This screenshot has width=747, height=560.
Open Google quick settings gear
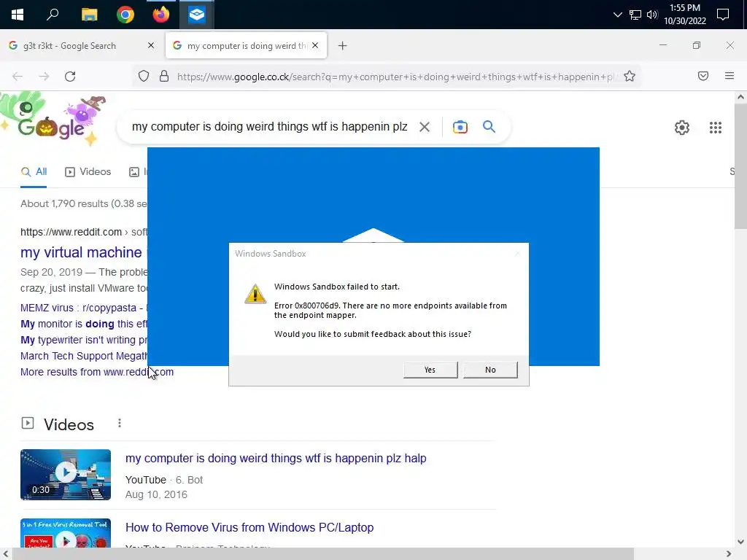click(x=682, y=128)
